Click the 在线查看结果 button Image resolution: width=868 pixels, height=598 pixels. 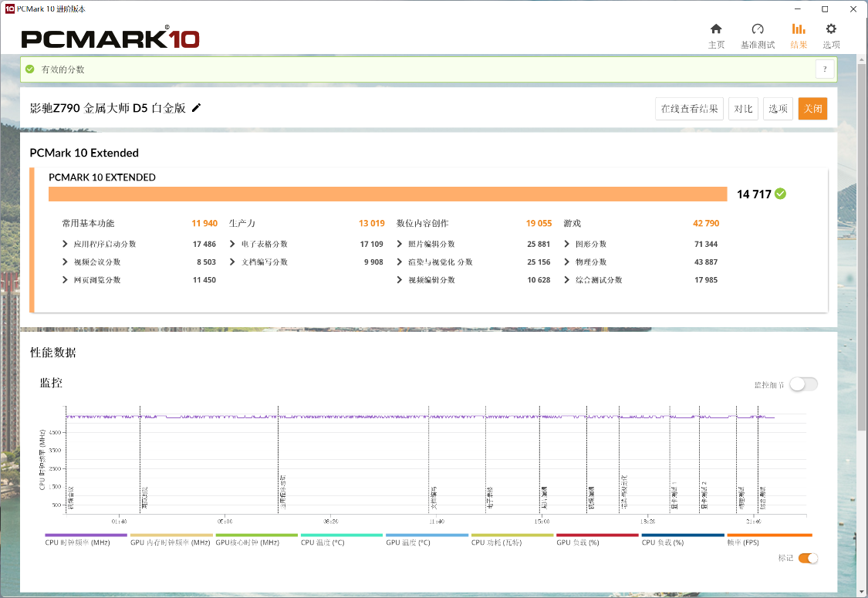[x=689, y=109]
